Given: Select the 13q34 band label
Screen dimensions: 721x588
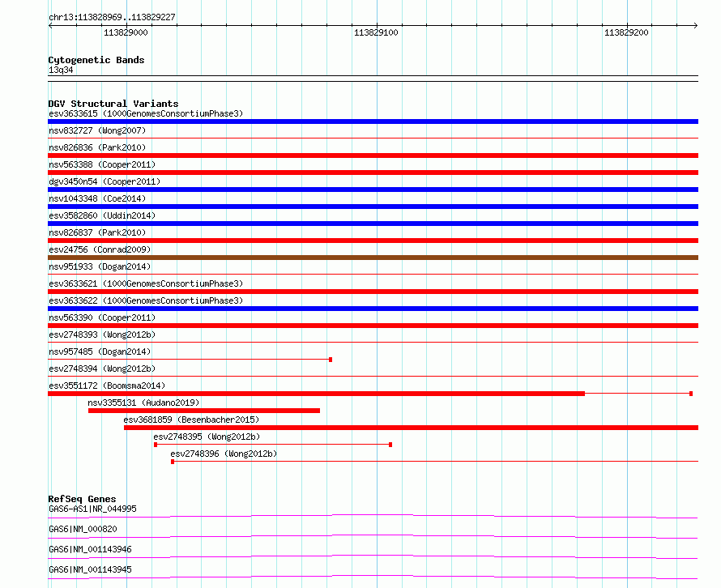Looking at the screenshot, I should point(61,70).
